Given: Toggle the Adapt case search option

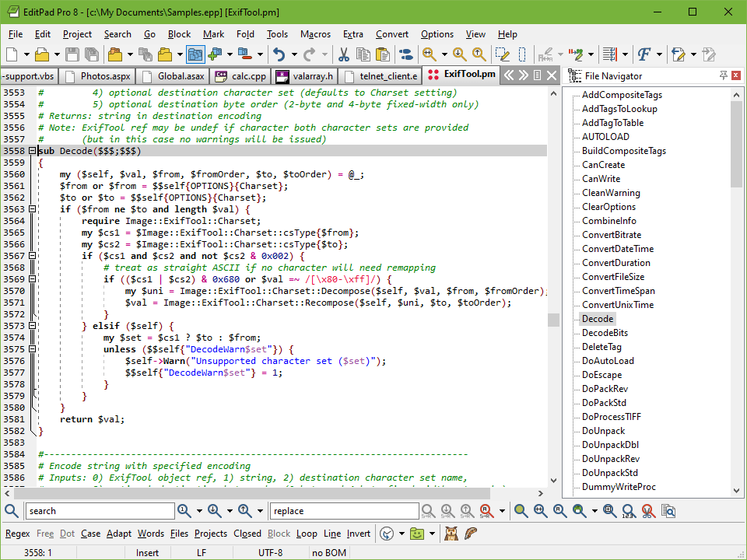Looking at the screenshot, I should [x=118, y=534].
